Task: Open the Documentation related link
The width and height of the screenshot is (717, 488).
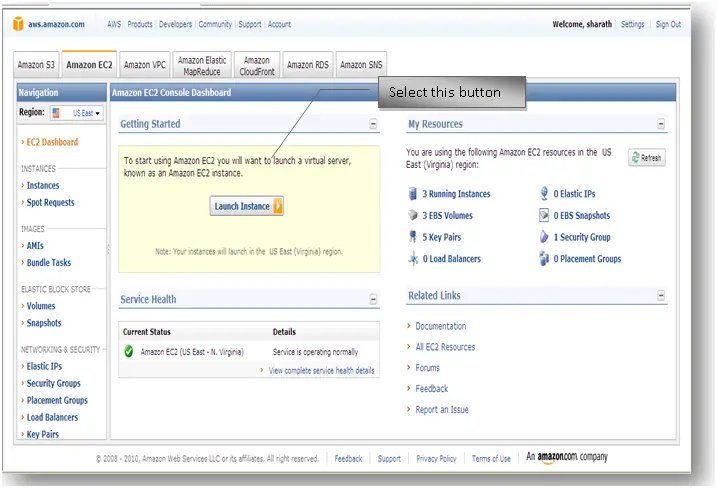Action: tap(441, 326)
